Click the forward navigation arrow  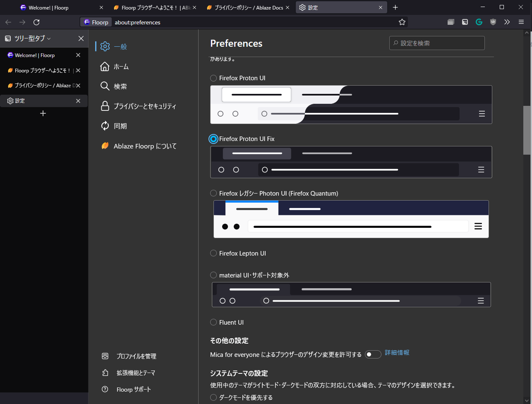click(22, 22)
